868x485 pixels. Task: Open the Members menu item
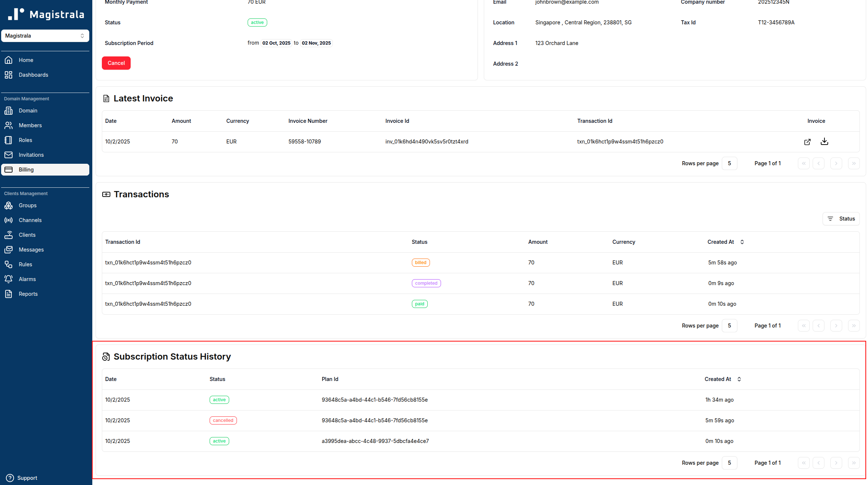[30, 125]
